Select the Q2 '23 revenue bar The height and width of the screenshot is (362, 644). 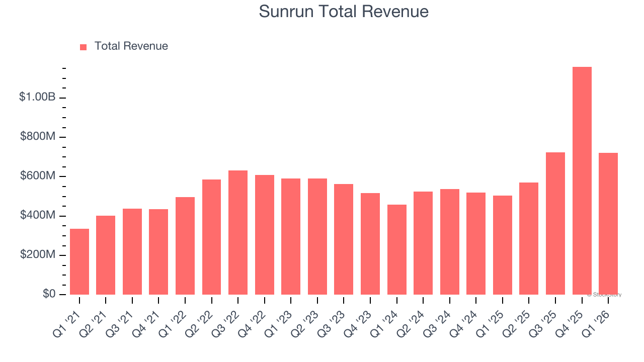317,236
